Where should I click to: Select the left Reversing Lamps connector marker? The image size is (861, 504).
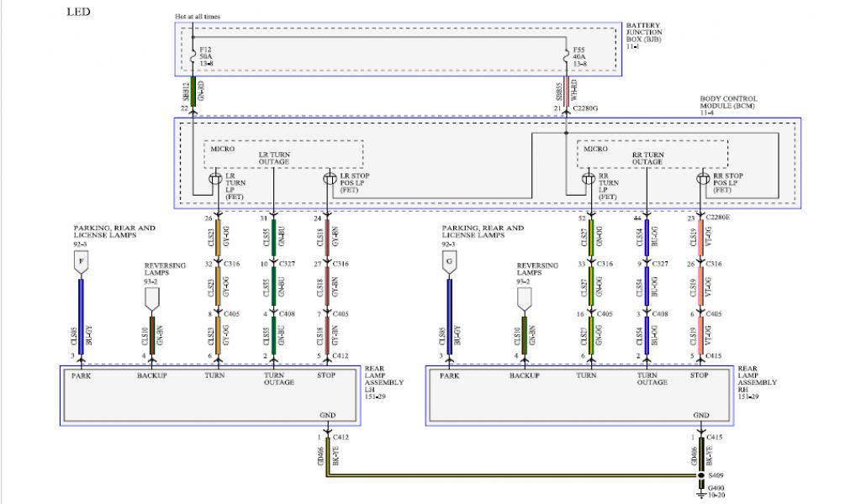coord(152,300)
